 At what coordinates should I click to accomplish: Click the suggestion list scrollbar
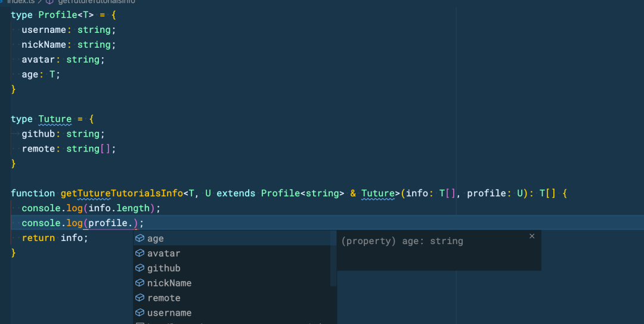tap(333, 258)
